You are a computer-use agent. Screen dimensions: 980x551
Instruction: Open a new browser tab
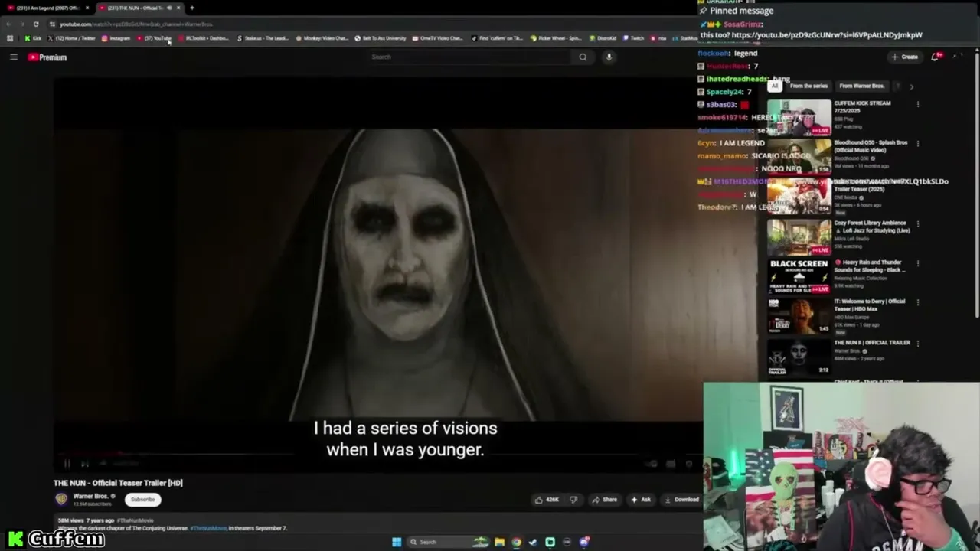click(191, 8)
